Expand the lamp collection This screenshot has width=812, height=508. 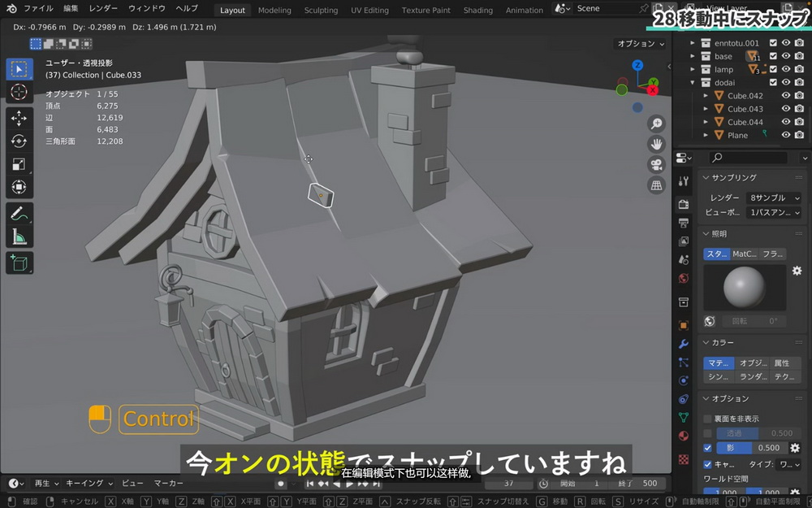point(693,69)
